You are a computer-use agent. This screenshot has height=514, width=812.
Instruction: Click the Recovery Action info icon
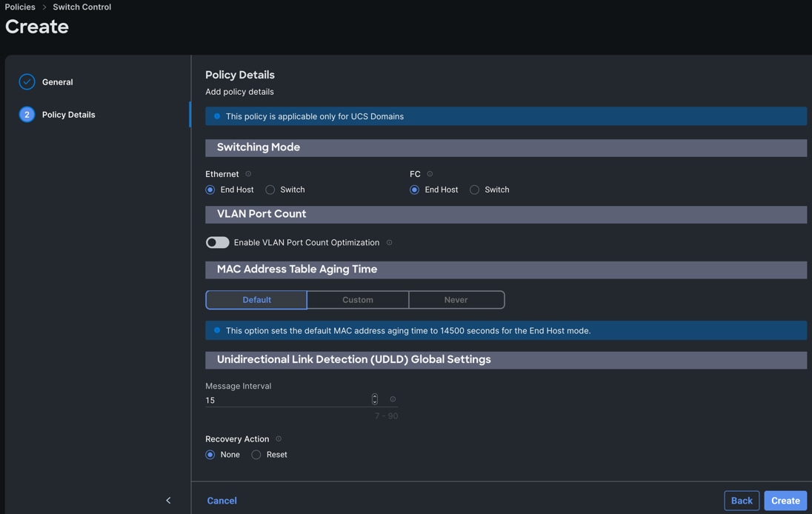pyautogui.click(x=279, y=439)
